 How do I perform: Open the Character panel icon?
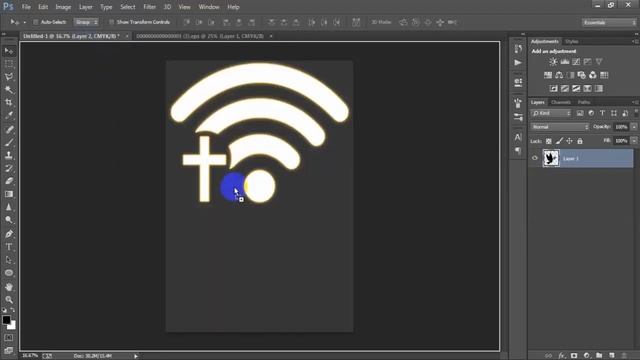518,137
